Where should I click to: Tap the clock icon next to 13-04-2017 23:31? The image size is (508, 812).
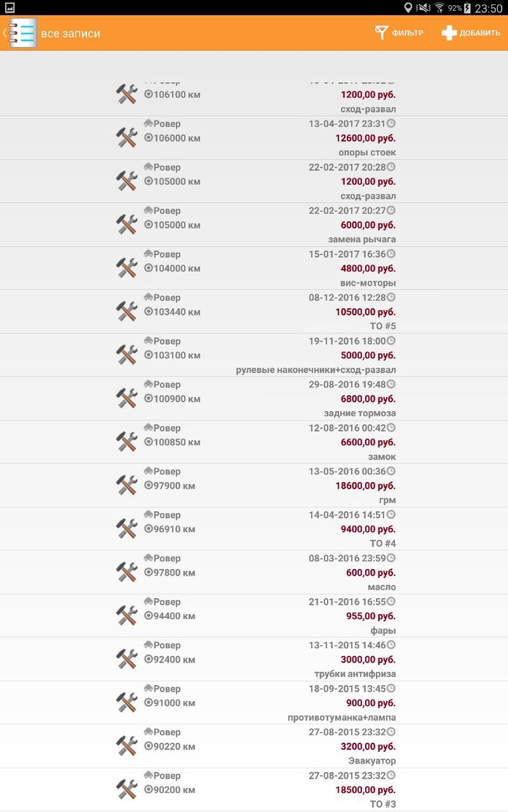point(391,124)
